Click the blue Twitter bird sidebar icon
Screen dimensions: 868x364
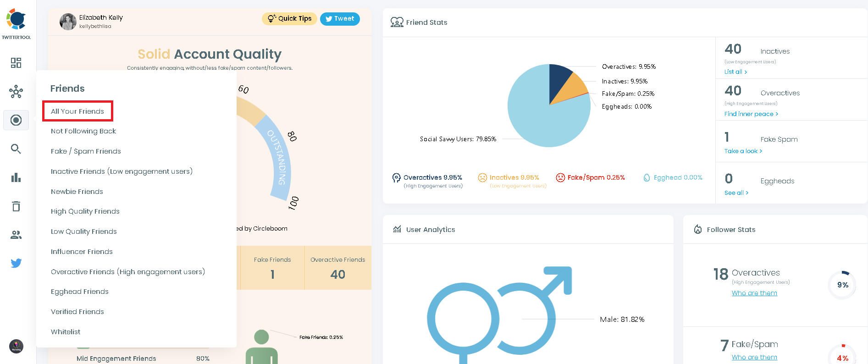pos(16,263)
